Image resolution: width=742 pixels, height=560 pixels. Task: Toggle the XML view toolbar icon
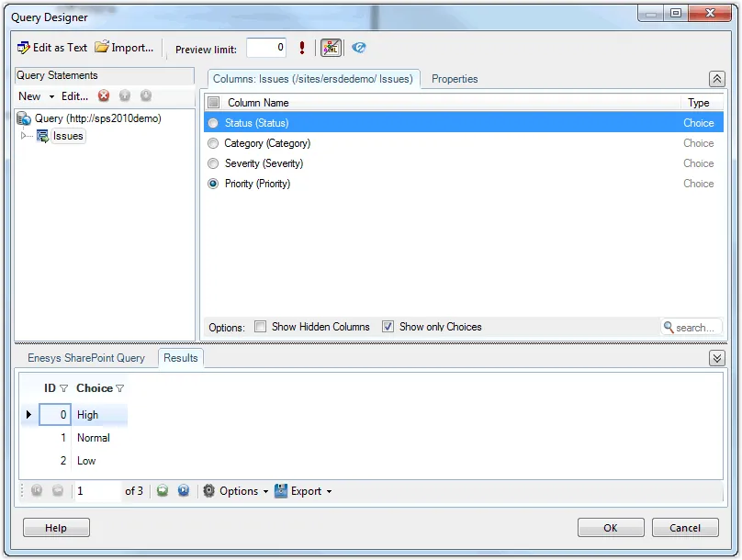click(x=331, y=49)
